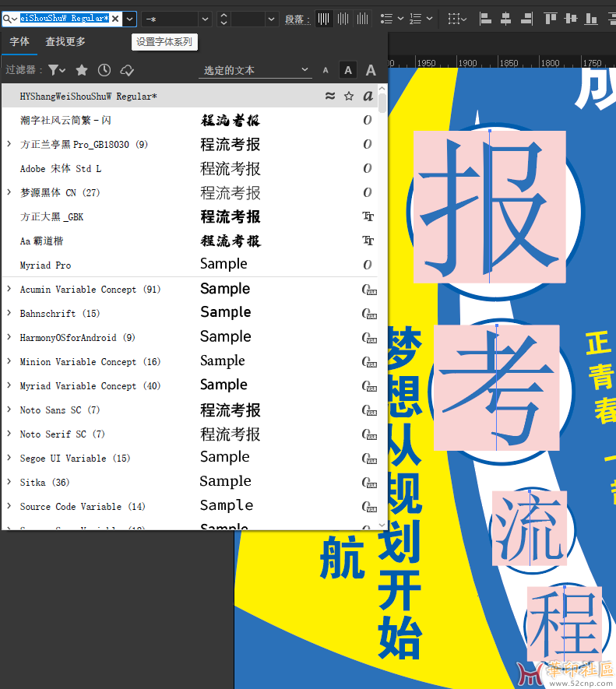
Task: Choose the Adobe 宋体 Std L font
Action: (190, 168)
